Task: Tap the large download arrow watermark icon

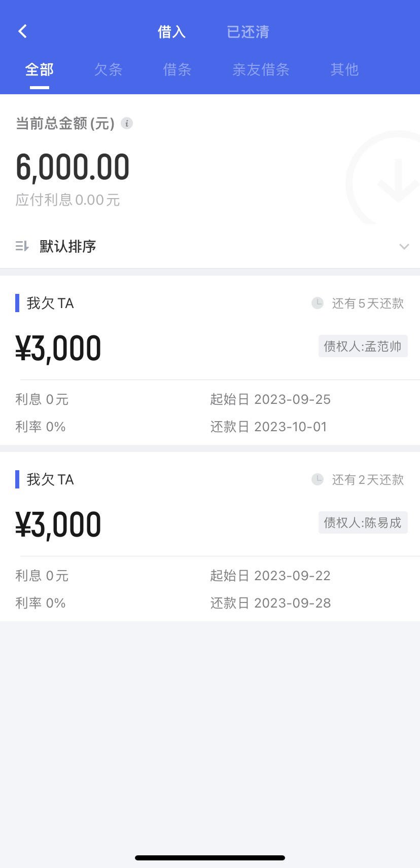Action: [384, 177]
